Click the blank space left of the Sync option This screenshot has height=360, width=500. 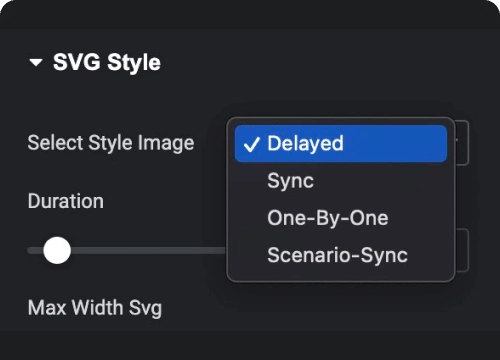(x=251, y=181)
